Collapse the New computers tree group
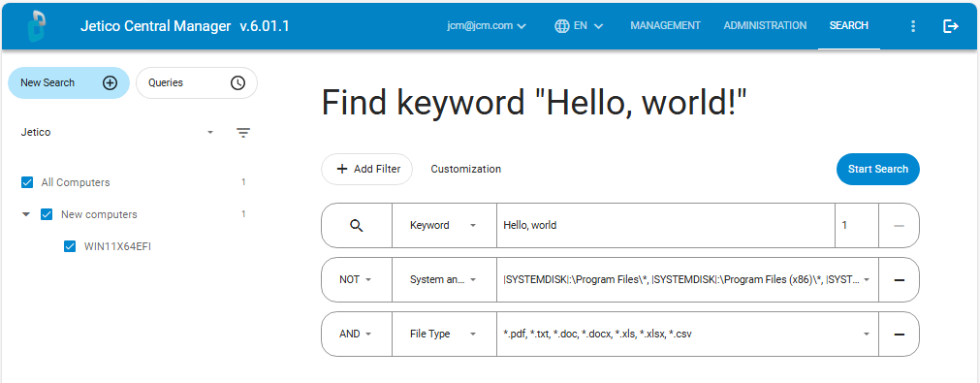This screenshot has height=383, width=980. click(25, 214)
